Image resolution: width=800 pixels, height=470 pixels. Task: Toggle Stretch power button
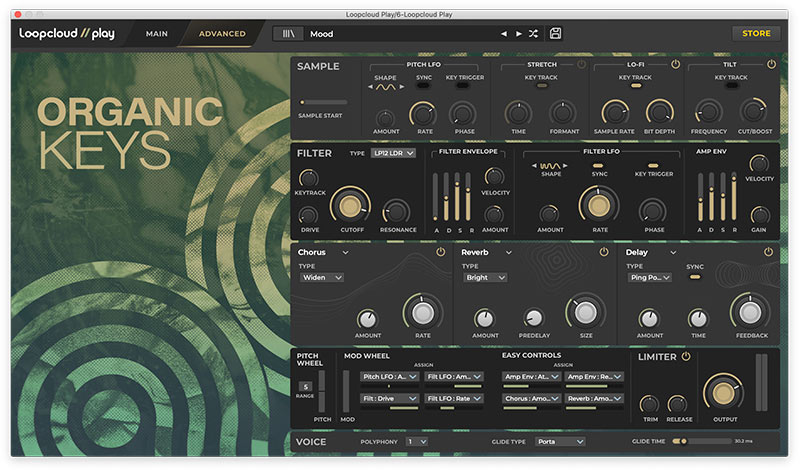tap(581, 65)
